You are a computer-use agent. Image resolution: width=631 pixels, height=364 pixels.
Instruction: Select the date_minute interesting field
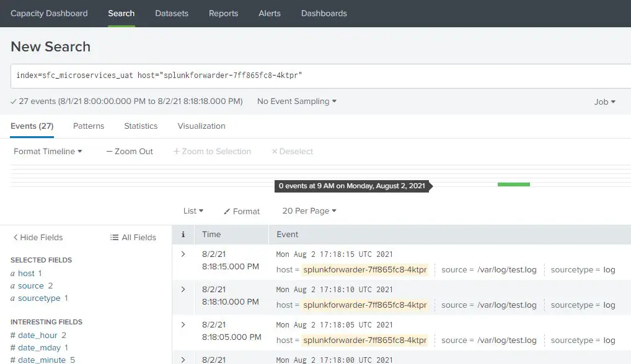[42, 360]
